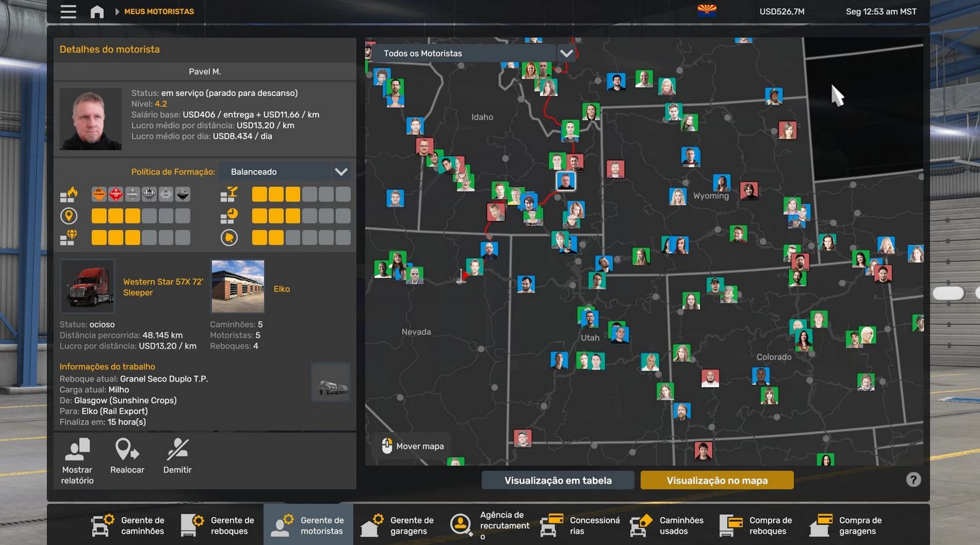Go to the home screen icon

click(x=97, y=12)
